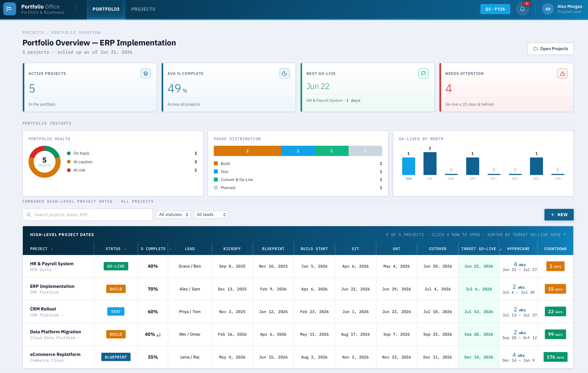This screenshot has width=588, height=373.
Task: Click the Status column sort icon
Action: [125, 249]
